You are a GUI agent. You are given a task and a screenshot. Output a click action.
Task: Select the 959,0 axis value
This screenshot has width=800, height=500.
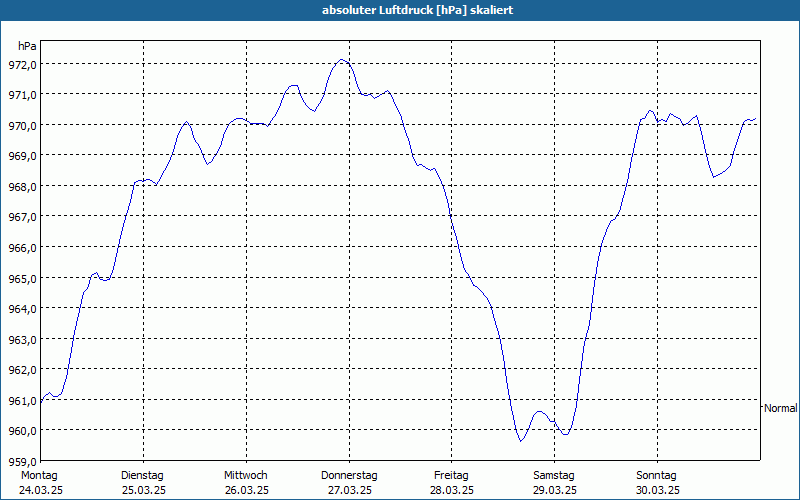pos(23,461)
